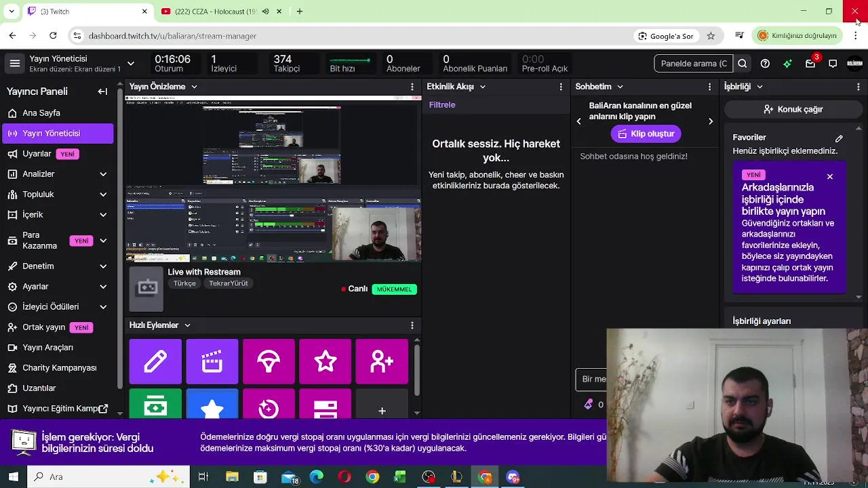Open File Explorer from the taskbar
Viewport: 868px width, 488px height.
(x=232, y=477)
